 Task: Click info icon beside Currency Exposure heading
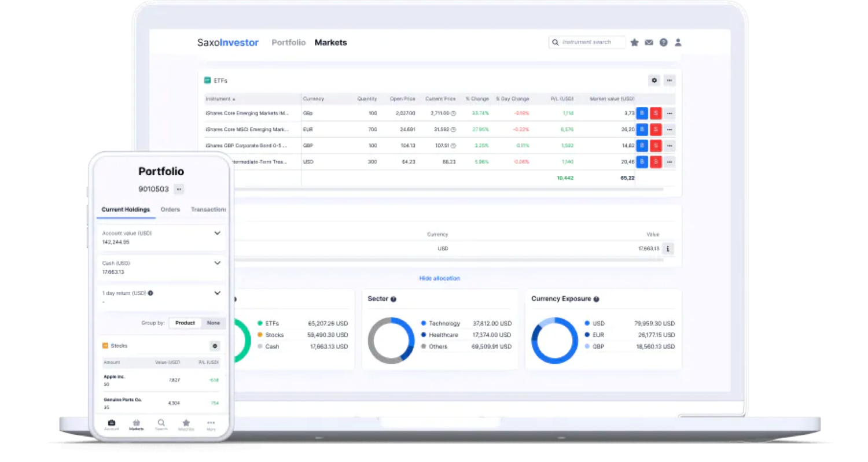pos(596,300)
